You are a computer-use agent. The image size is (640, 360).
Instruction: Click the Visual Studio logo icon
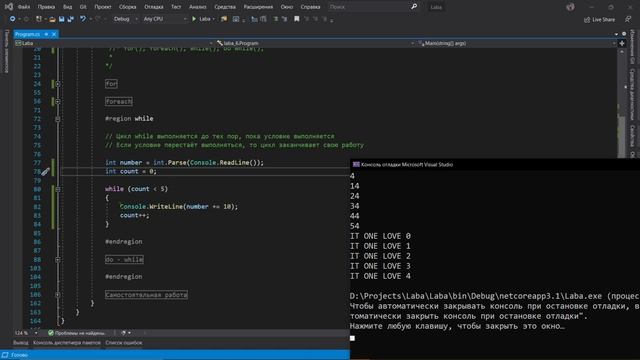click(9, 7)
